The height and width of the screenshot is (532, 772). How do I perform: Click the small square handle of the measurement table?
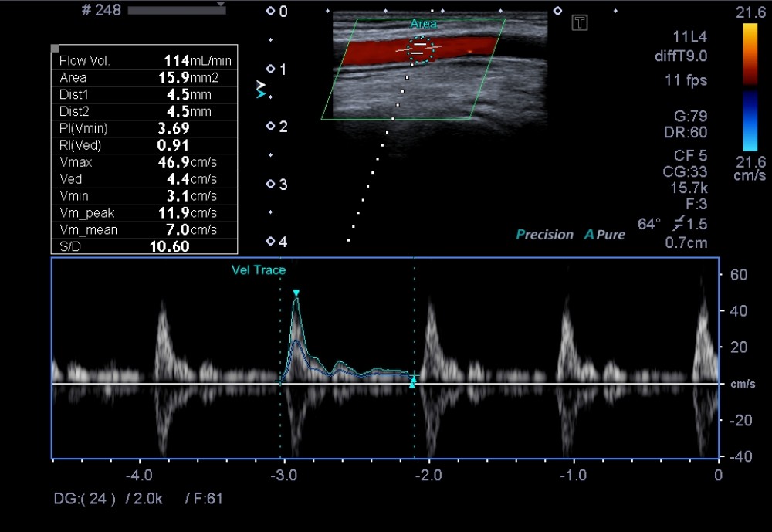pyautogui.click(x=55, y=48)
